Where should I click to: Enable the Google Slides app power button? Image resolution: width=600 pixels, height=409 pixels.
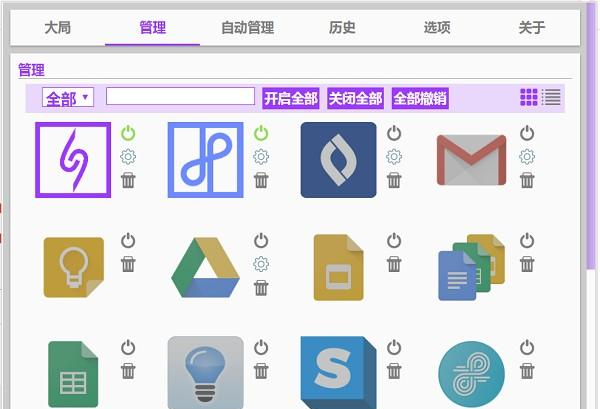394,241
